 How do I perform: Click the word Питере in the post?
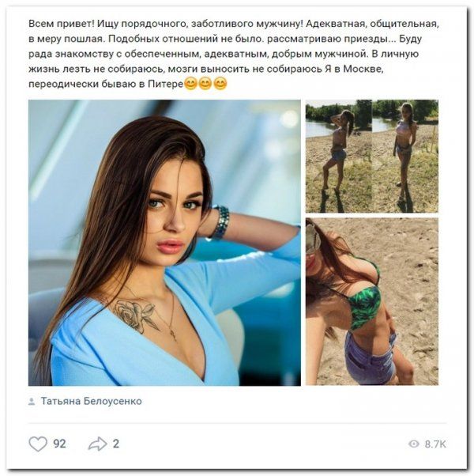(166, 84)
